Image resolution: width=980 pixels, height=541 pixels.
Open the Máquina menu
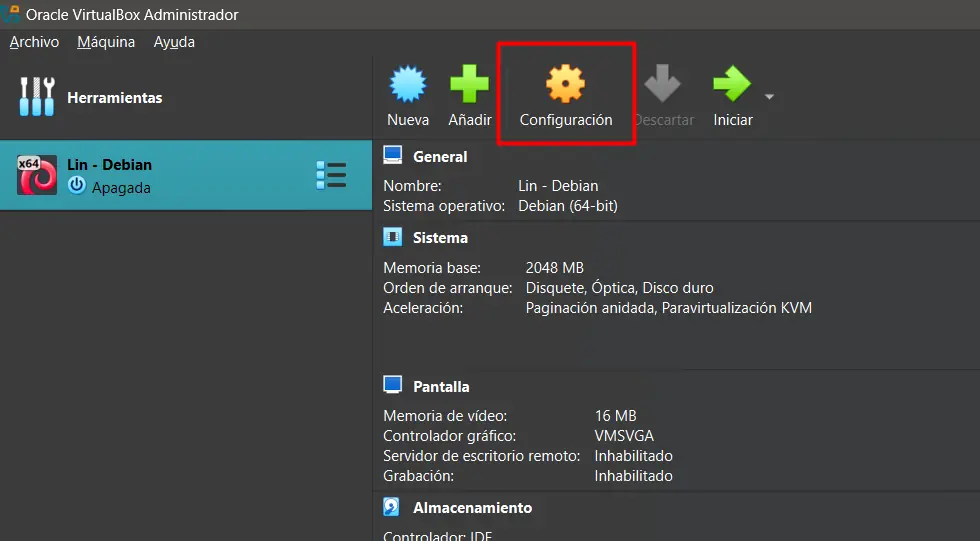click(106, 42)
